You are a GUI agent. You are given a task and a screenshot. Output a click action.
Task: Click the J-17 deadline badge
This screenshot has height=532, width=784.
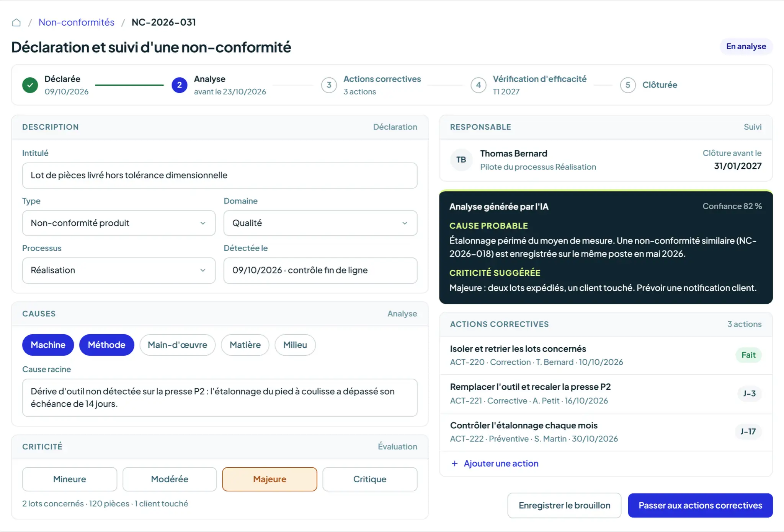tap(748, 432)
